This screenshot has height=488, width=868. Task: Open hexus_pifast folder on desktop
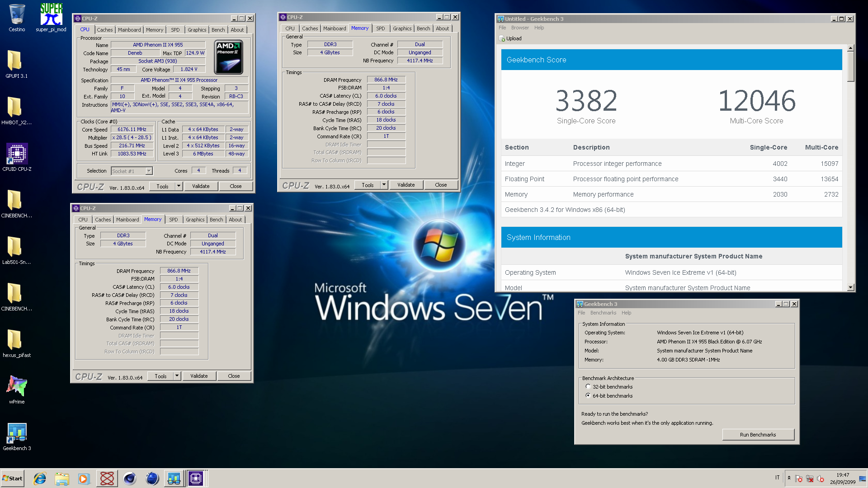click(x=17, y=344)
